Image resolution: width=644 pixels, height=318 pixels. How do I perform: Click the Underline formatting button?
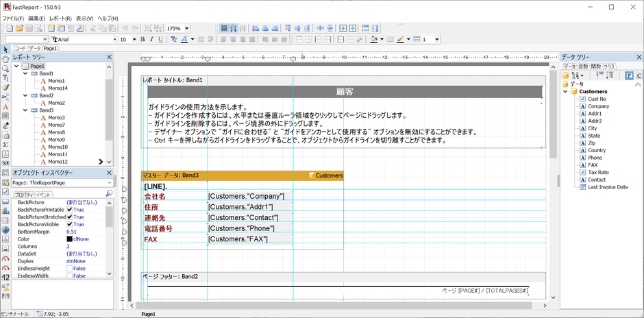(162, 40)
